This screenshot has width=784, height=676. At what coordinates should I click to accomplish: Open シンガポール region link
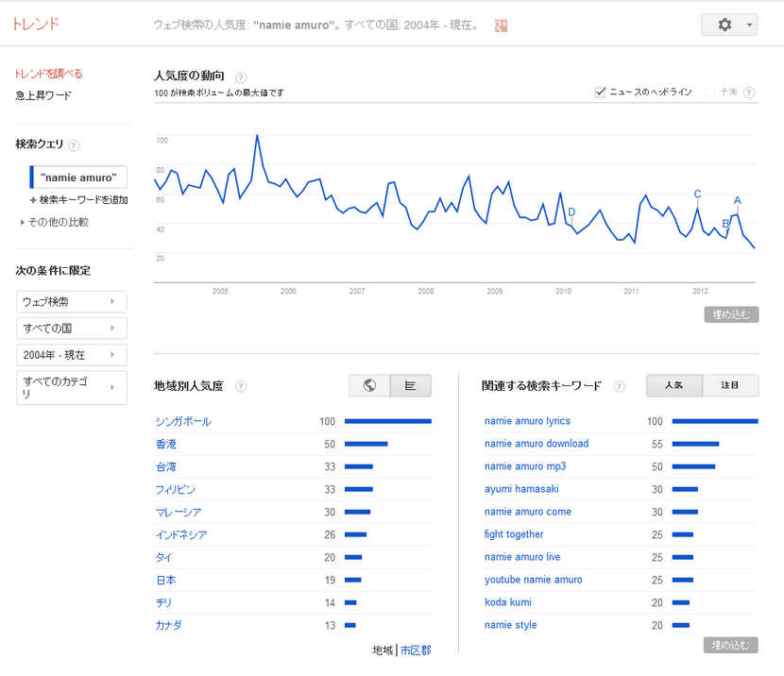183,421
